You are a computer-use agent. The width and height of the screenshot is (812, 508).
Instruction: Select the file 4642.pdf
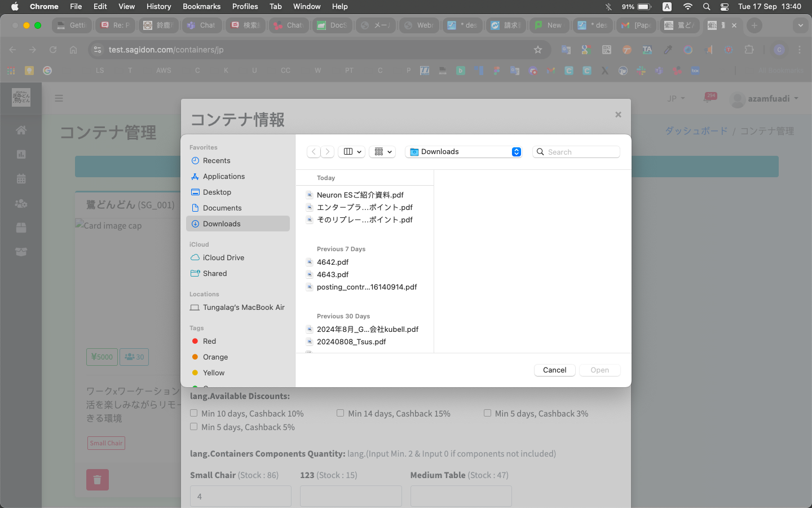pos(333,262)
